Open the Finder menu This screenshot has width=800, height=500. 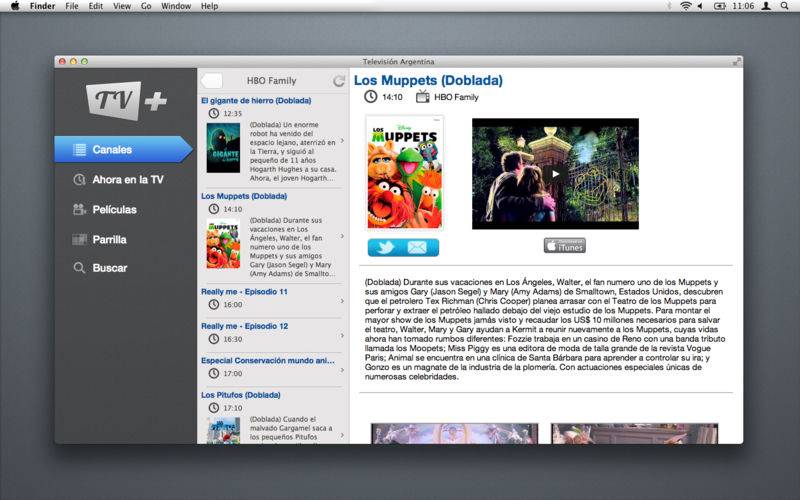point(42,6)
